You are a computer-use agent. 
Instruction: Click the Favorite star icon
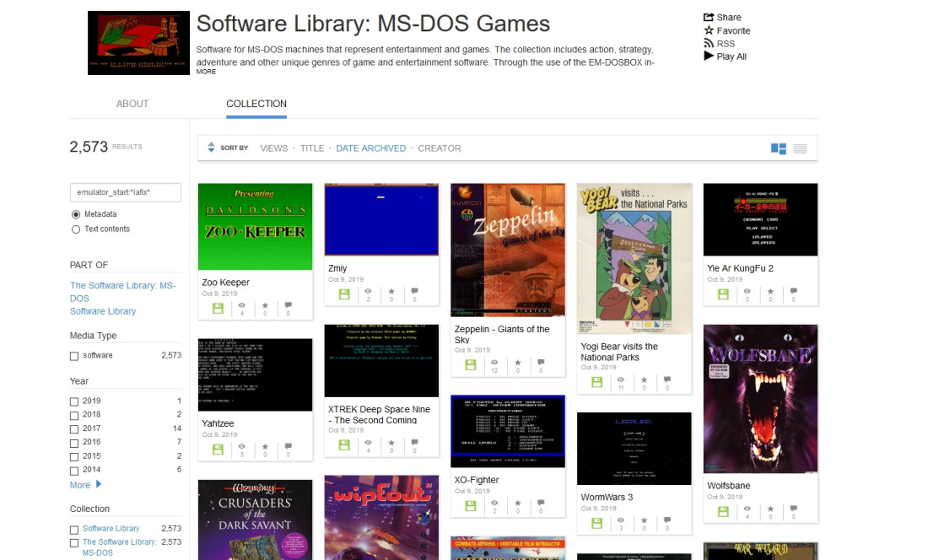click(709, 30)
